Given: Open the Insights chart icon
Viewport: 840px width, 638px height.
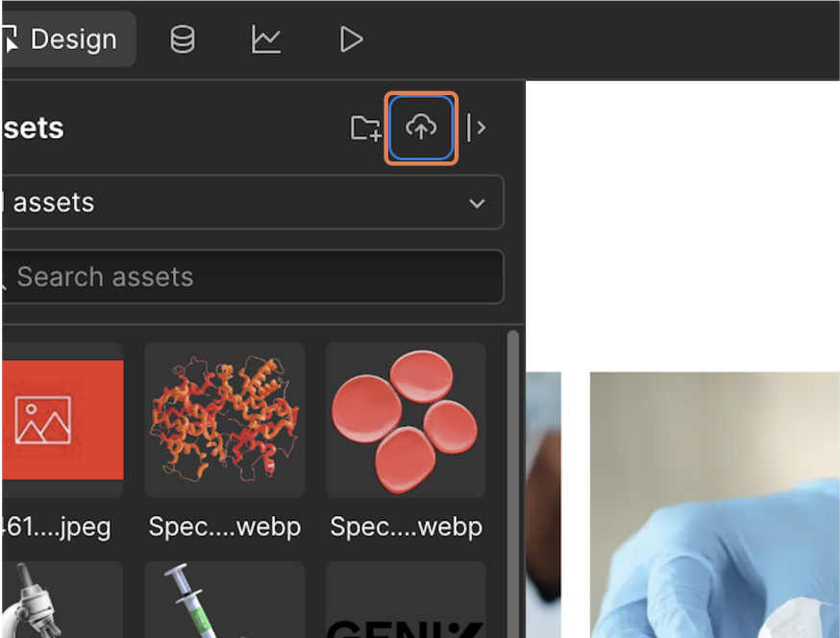Looking at the screenshot, I should click(x=265, y=39).
